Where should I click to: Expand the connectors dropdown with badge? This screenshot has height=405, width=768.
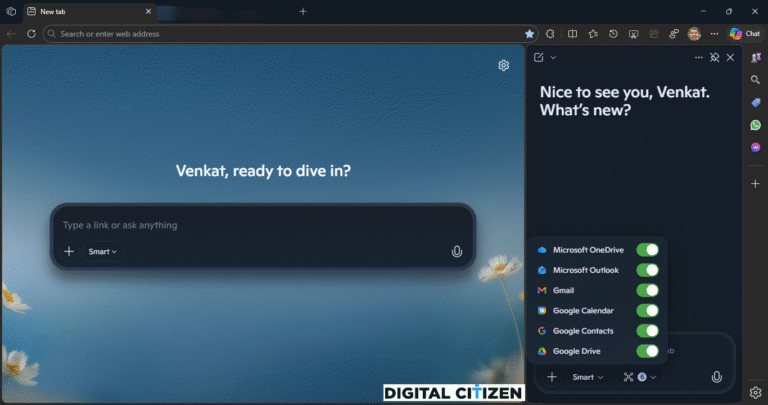click(x=640, y=377)
